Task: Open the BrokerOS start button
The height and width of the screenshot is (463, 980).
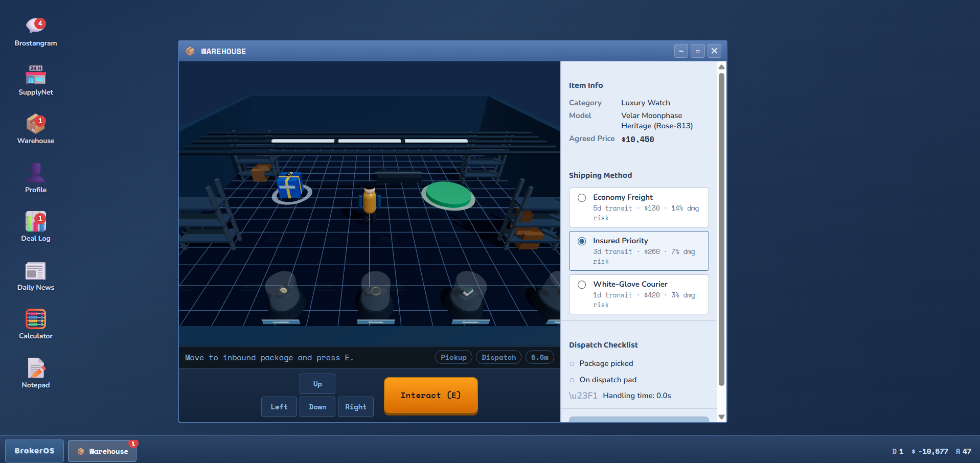Action: 34,451
